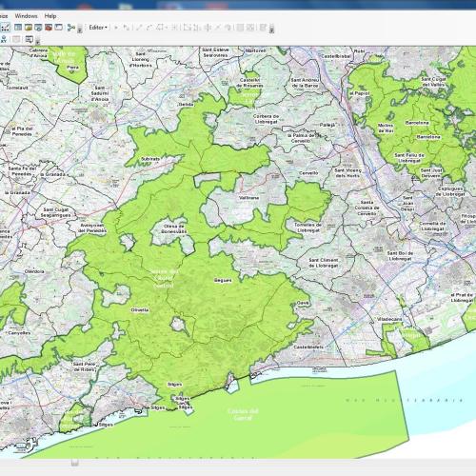Screen dimensions: 476x476
Task: Launch the ModelBuilder icon
Action: tap(71, 28)
